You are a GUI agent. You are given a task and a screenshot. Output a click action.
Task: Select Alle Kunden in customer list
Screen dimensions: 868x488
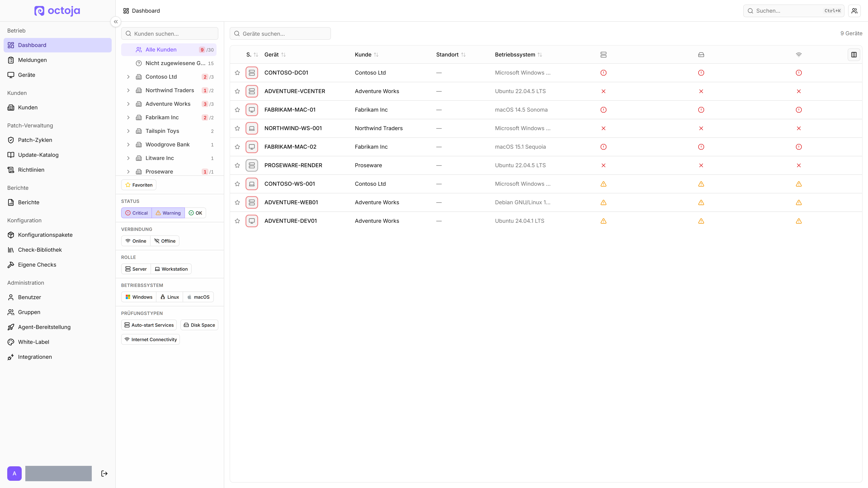point(169,50)
